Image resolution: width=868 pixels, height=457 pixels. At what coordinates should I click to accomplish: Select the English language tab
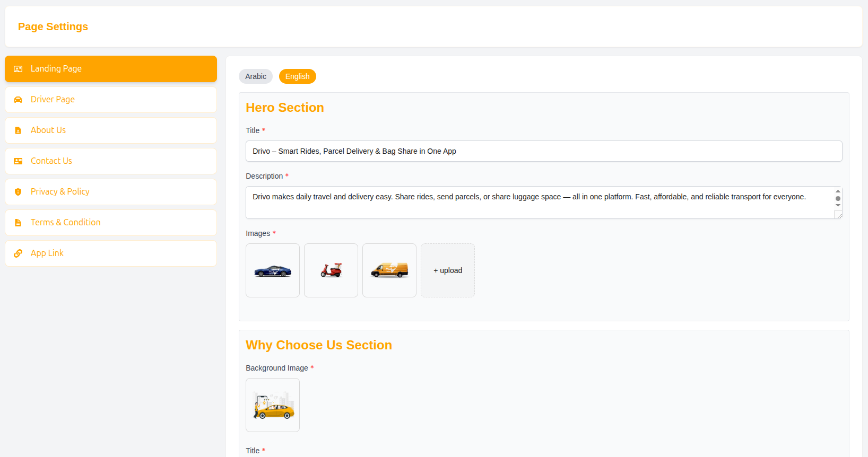tap(298, 76)
